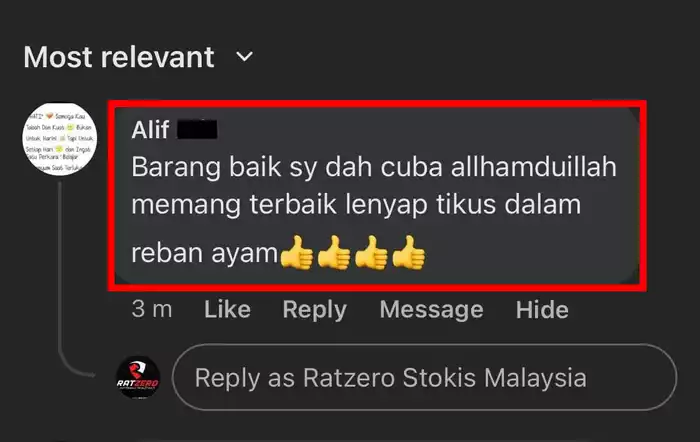Click the thread line connecting to the reply
Image resolution: width=700 pixels, height=442 pixels.
[x=60, y=275]
